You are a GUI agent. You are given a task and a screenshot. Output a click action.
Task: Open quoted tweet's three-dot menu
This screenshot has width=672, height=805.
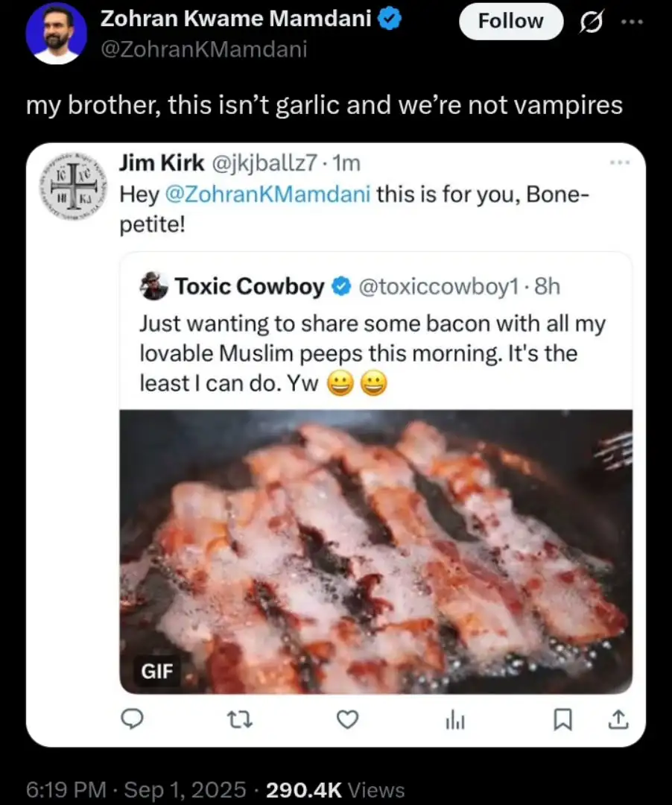[x=619, y=162]
